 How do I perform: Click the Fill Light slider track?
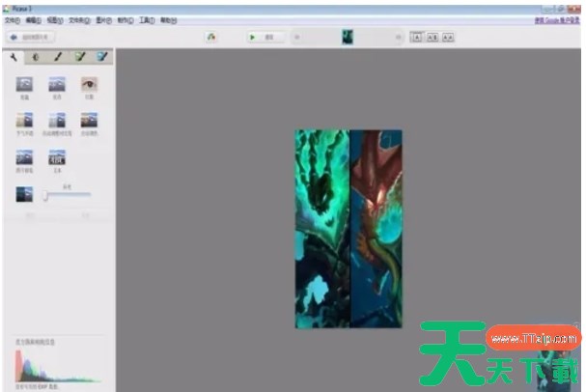pyautogui.click(x=68, y=194)
